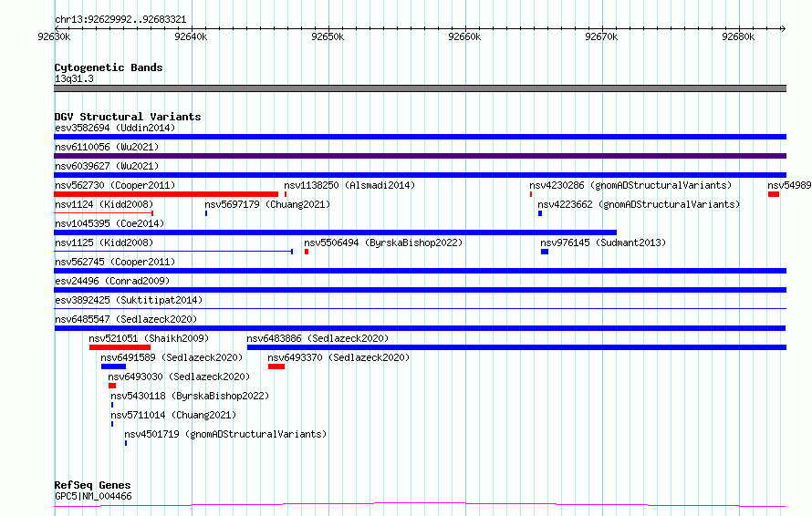Click nsv6485547 (Sedlazeck2020) label
Image resolution: width=812 pixels, height=516 pixels.
tap(126, 319)
